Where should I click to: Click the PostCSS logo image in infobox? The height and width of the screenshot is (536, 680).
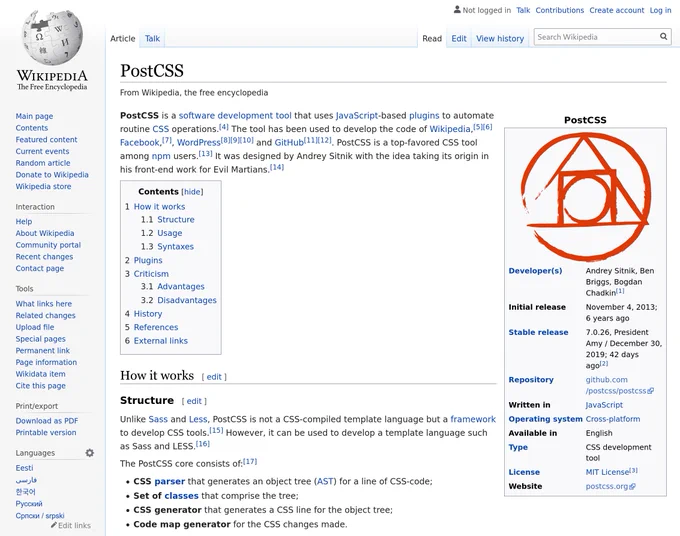coord(585,196)
